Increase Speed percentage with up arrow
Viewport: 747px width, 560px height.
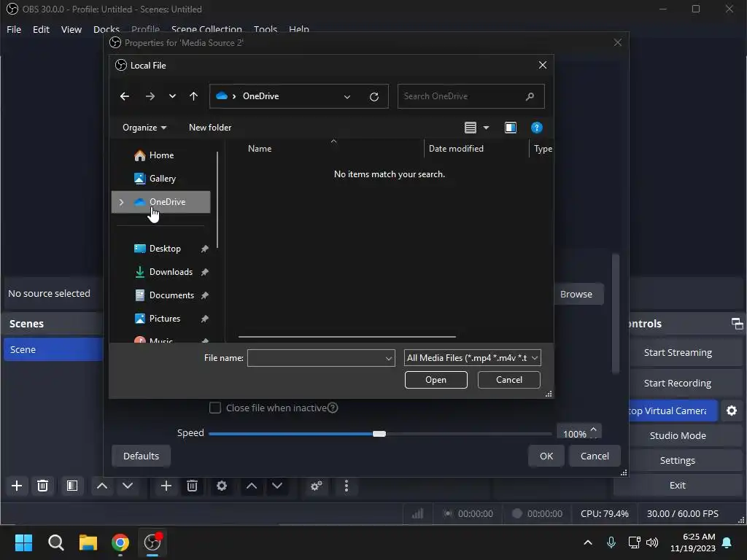pyautogui.click(x=594, y=429)
